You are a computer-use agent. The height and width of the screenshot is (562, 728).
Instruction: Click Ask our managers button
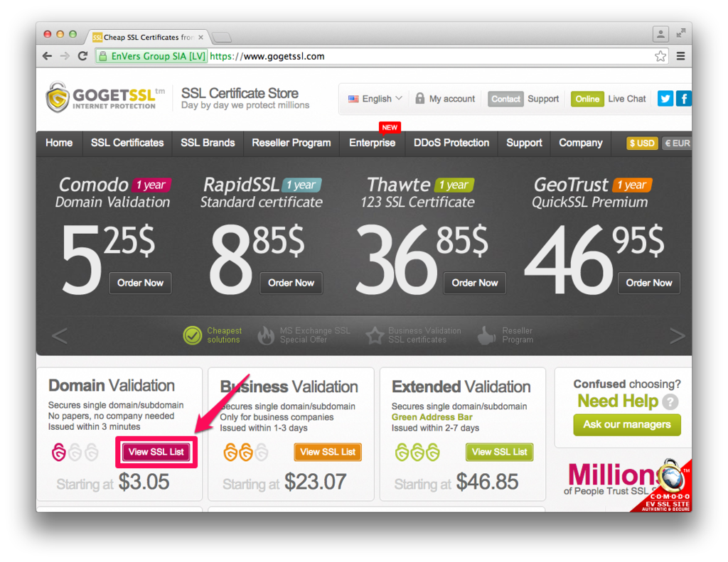pos(627,425)
